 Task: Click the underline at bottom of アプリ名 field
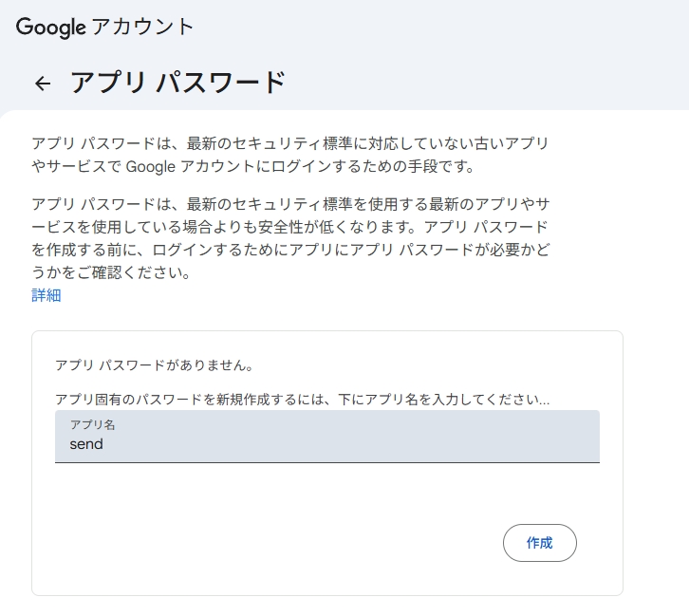pyautogui.click(x=326, y=462)
